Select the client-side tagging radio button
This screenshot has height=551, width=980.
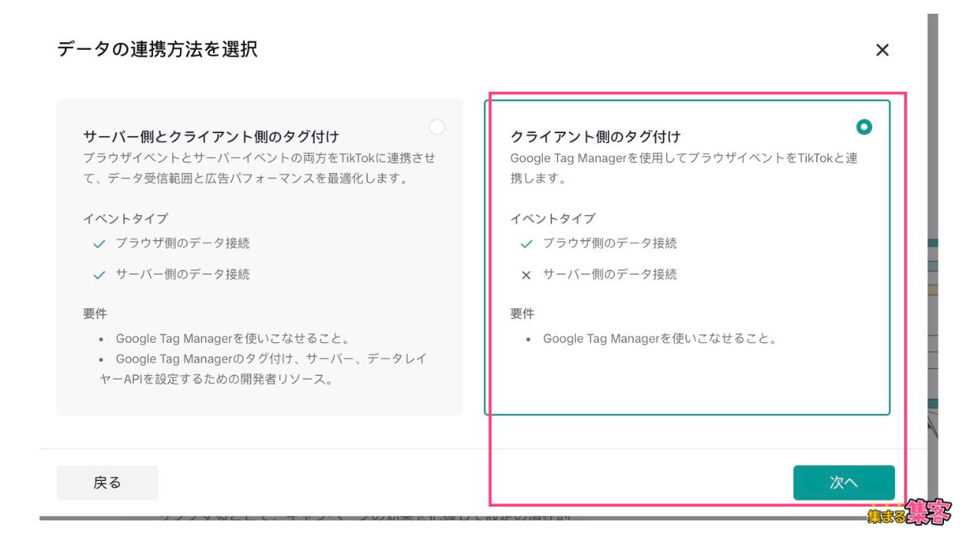click(x=864, y=127)
